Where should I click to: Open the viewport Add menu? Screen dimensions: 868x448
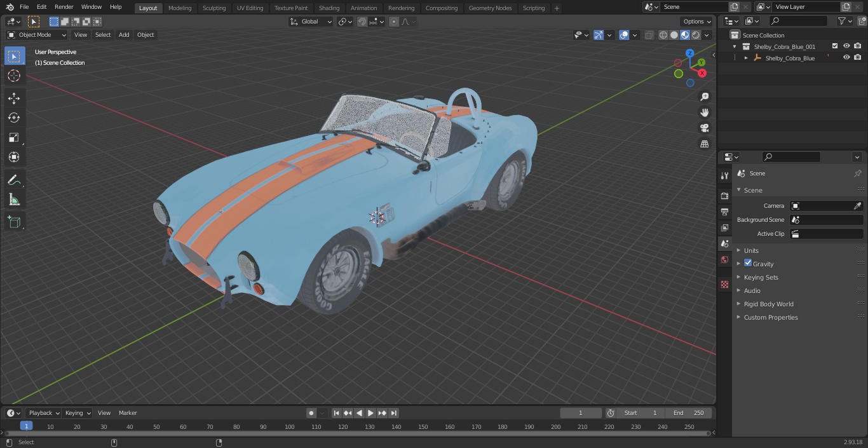(x=124, y=35)
